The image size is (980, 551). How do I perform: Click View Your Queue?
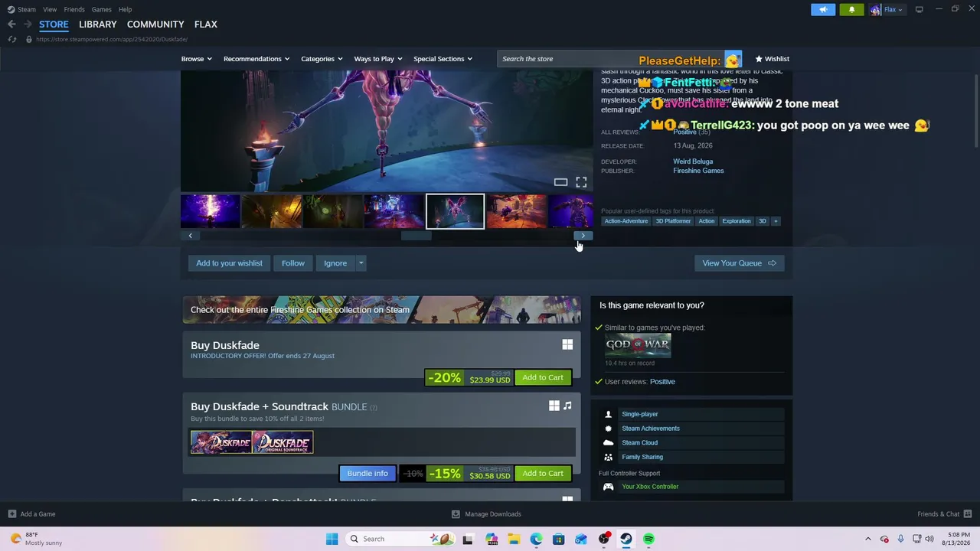pyautogui.click(x=740, y=263)
